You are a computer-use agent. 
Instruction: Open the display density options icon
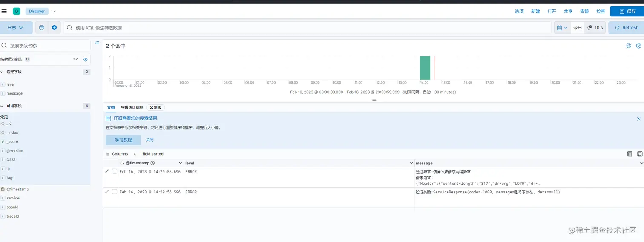(630, 154)
